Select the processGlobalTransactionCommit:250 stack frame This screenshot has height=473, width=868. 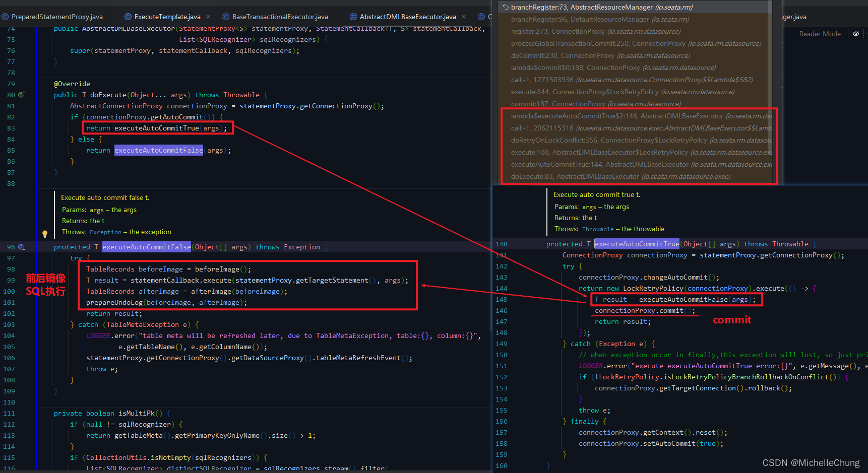click(x=635, y=43)
